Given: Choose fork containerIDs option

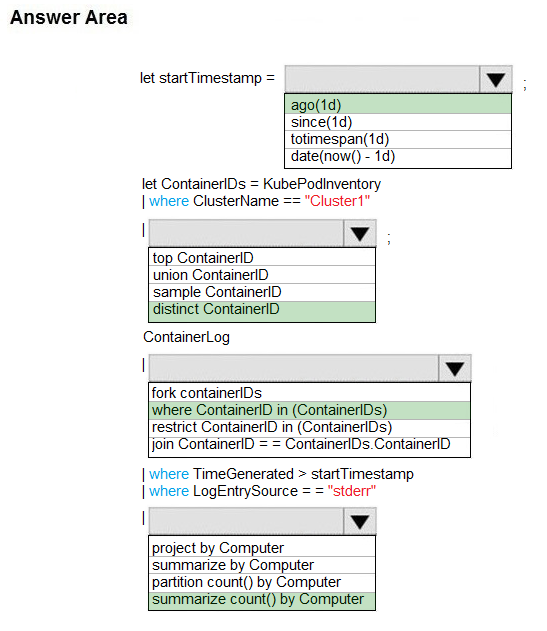Looking at the screenshot, I should [x=310, y=392].
